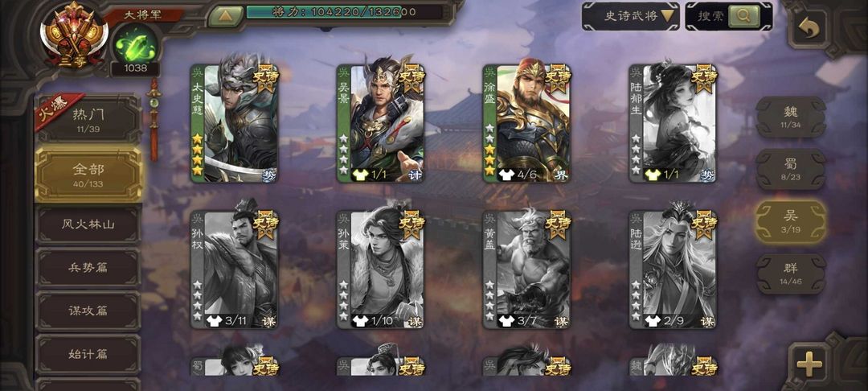Screen dimensions: 868x391
Task: Select the 群 faction filter
Action: coord(791,274)
